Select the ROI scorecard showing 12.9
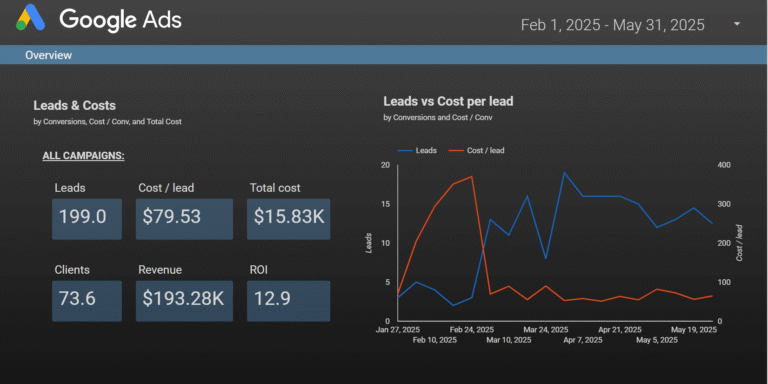Image resolution: width=768 pixels, height=384 pixels. (x=288, y=301)
